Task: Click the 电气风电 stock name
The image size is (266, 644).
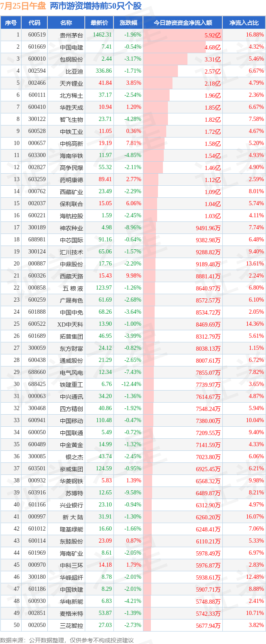Action: [71, 372]
